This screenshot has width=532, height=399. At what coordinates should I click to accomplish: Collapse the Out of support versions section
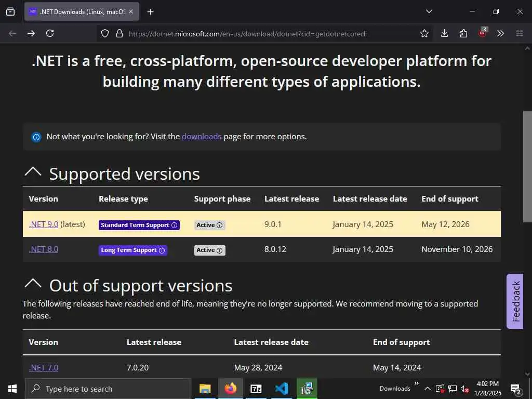[x=33, y=284]
